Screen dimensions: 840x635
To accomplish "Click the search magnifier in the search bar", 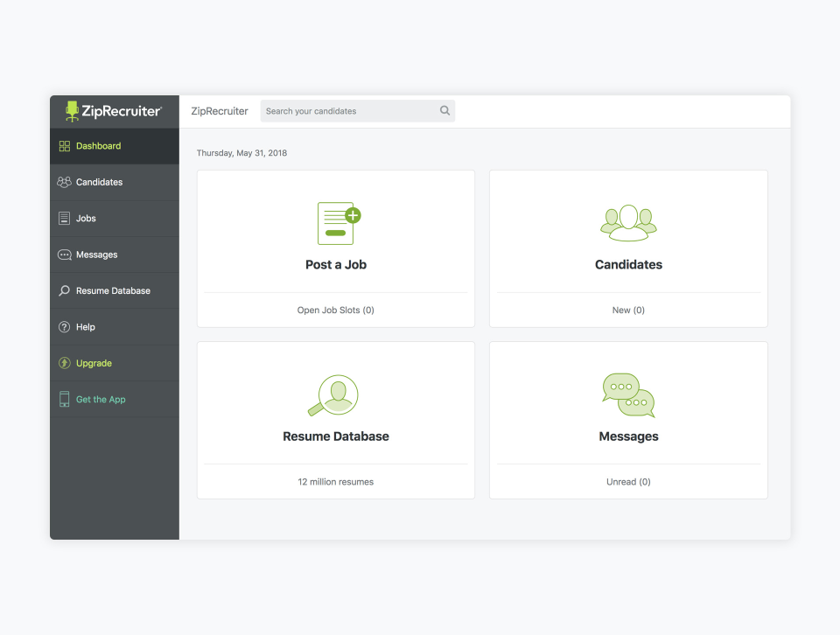I will pos(444,110).
